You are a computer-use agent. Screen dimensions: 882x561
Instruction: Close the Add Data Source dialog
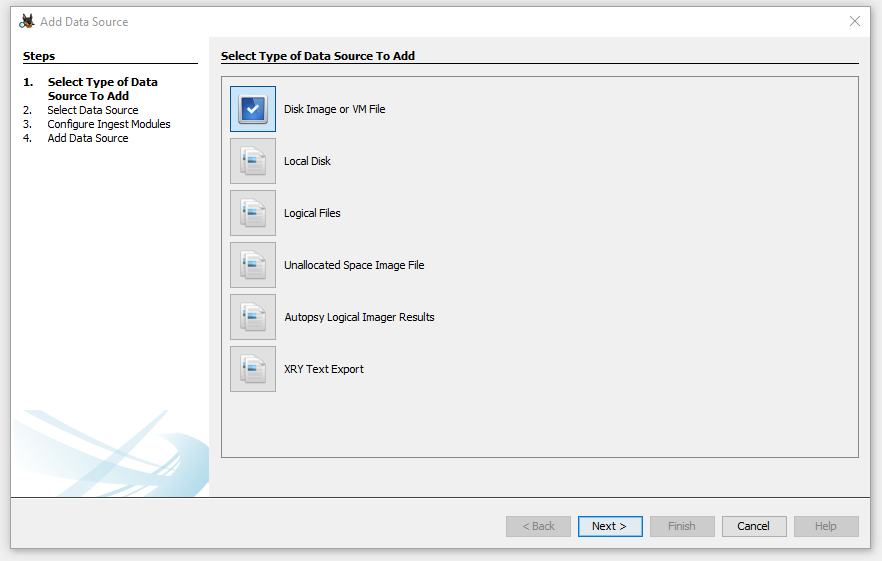point(854,21)
